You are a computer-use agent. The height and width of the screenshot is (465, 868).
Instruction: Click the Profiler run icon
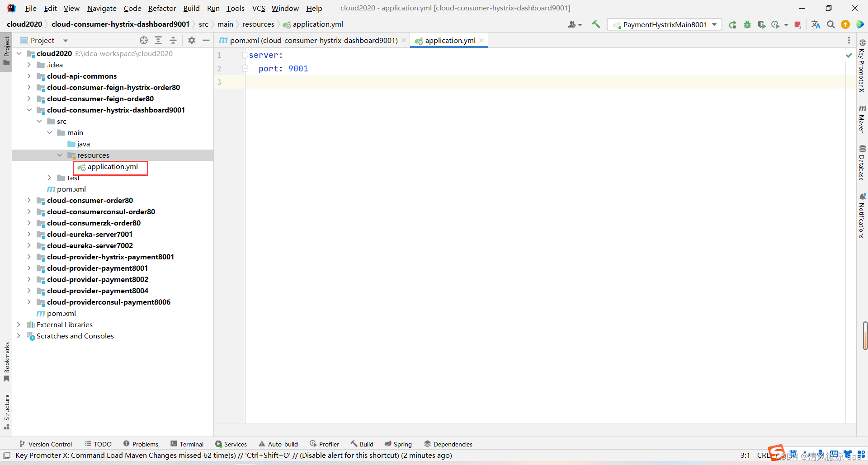click(x=776, y=24)
